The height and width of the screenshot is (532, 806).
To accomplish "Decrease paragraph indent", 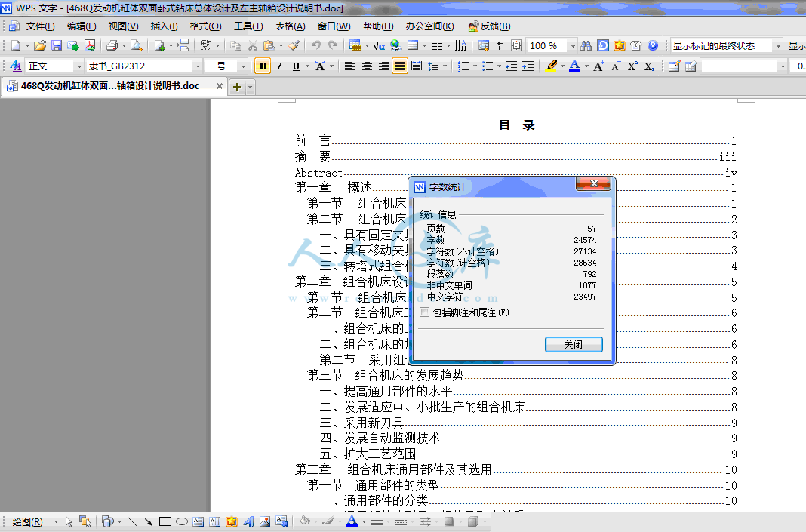I will pyautogui.click(x=511, y=66).
